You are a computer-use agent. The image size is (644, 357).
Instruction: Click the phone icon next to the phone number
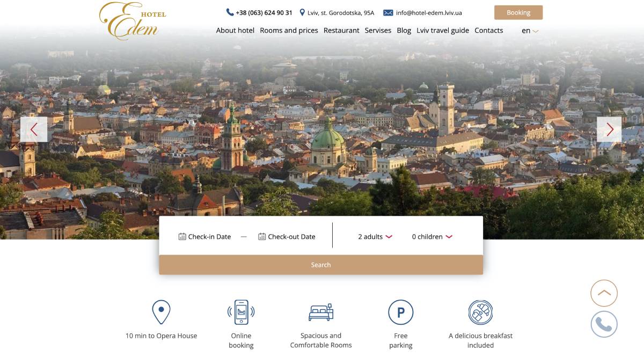230,12
